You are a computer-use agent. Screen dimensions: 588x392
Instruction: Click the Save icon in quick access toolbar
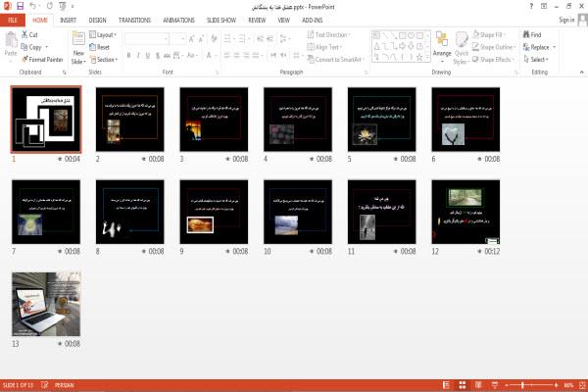pos(21,6)
